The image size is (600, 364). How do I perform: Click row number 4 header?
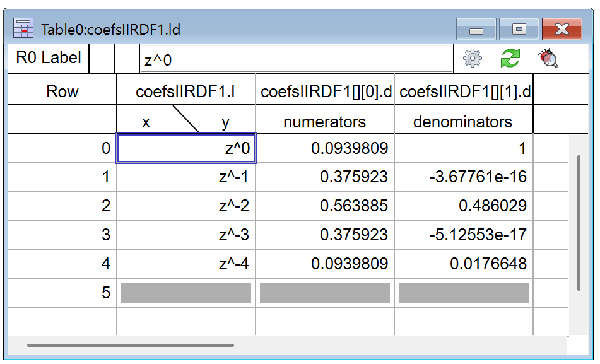click(62, 264)
